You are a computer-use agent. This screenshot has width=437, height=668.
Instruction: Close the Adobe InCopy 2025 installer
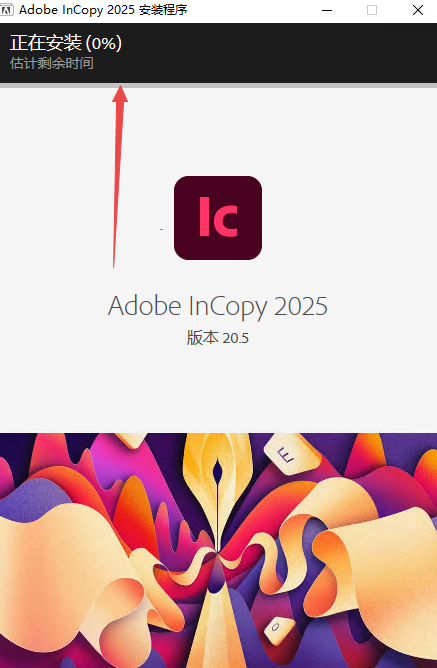(418, 10)
